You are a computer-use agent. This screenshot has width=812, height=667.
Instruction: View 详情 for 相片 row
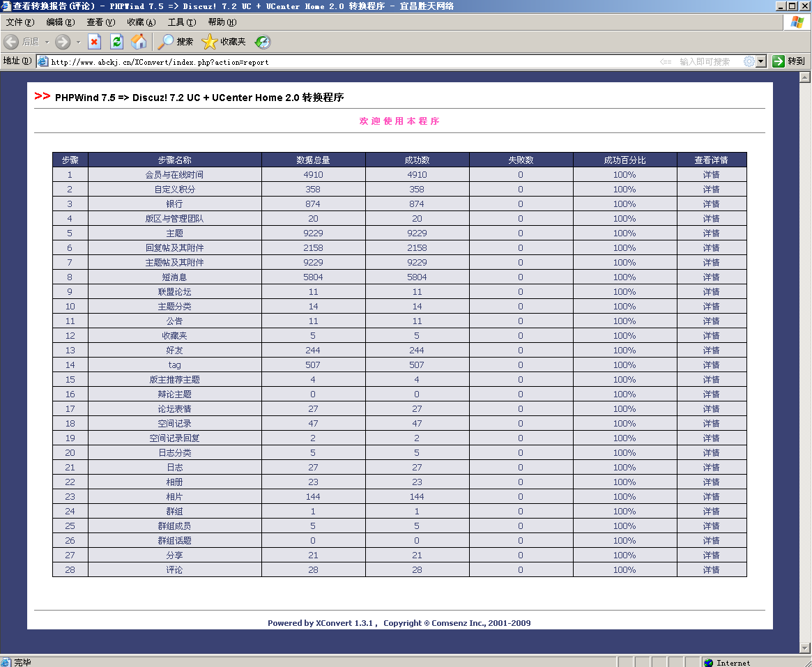pyautogui.click(x=712, y=497)
